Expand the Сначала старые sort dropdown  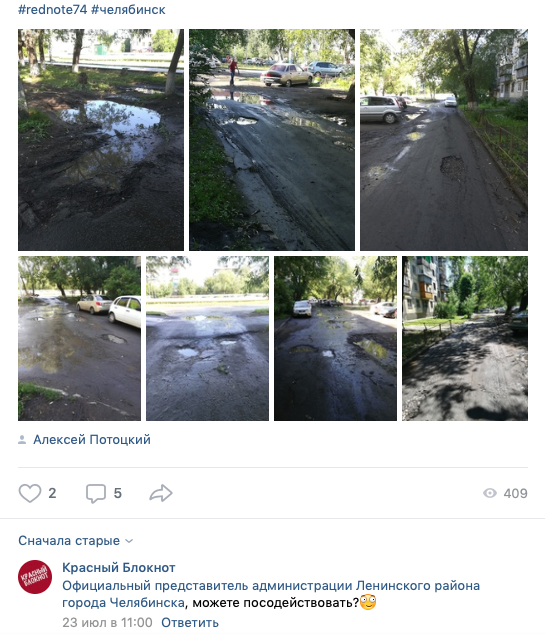[x=76, y=541]
